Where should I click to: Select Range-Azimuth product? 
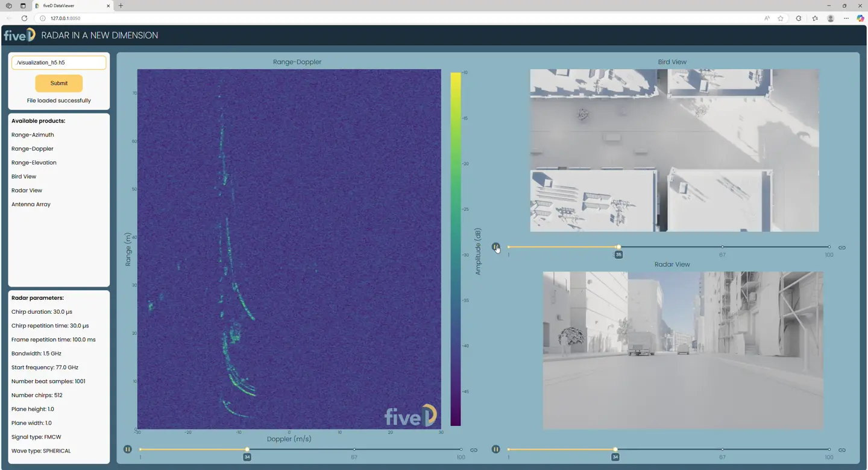click(33, 135)
